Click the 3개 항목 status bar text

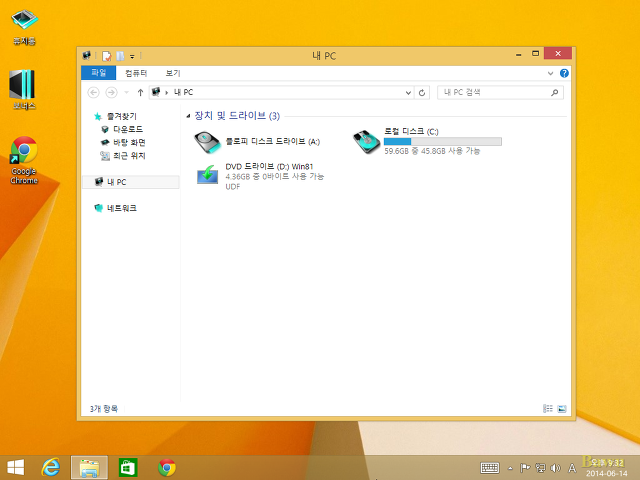click(104, 409)
